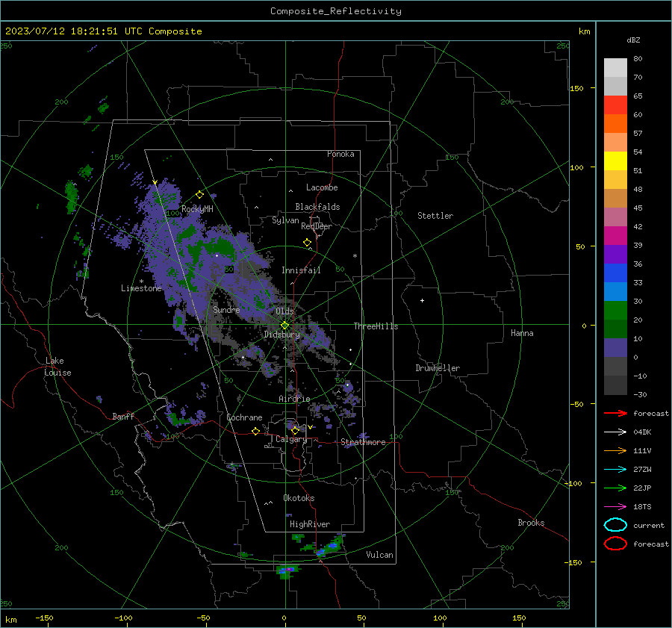Screen dimensions: 672x628
Task: Click the yellow diamond marker below RedDeer
Action: (307, 243)
